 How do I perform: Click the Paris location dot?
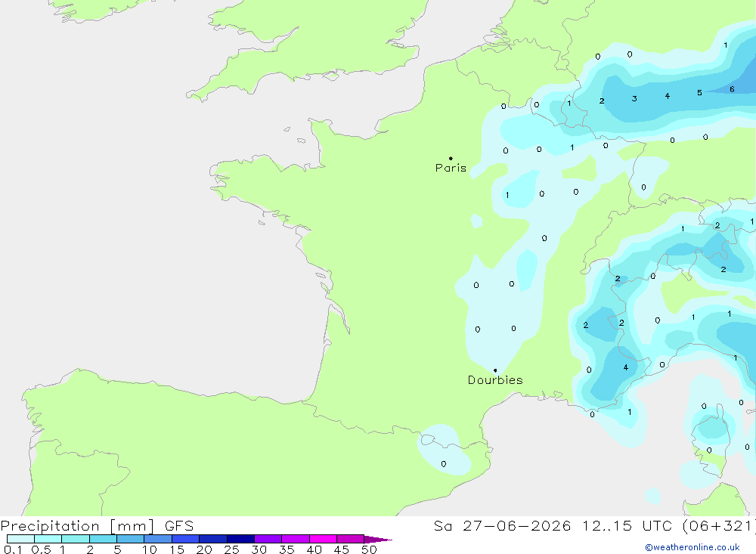coord(451,158)
